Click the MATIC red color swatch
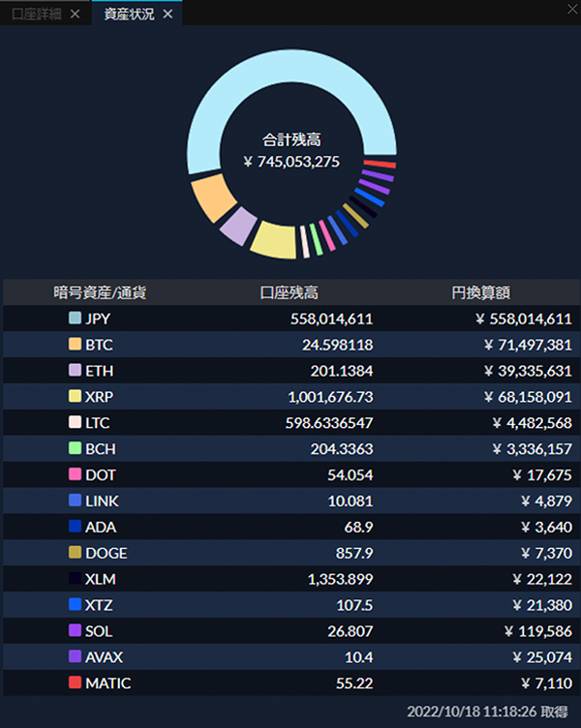Viewport: 581px width, 728px height. [75, 682]
